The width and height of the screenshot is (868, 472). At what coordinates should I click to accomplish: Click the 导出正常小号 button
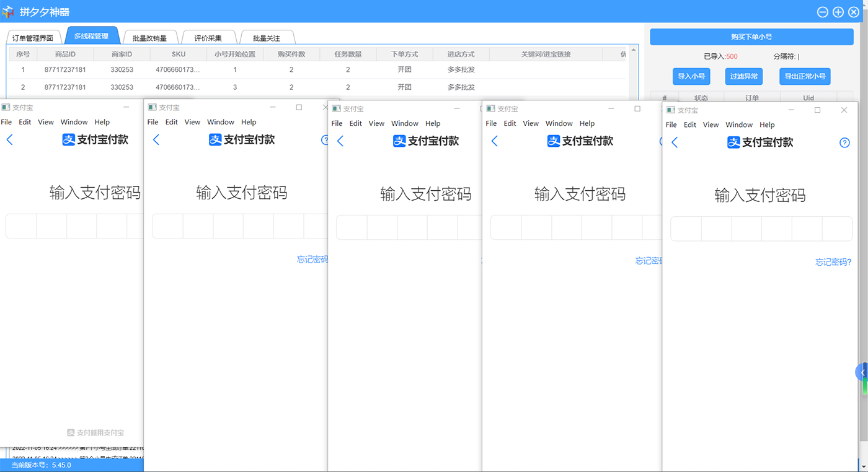click(x=805, y=76)
